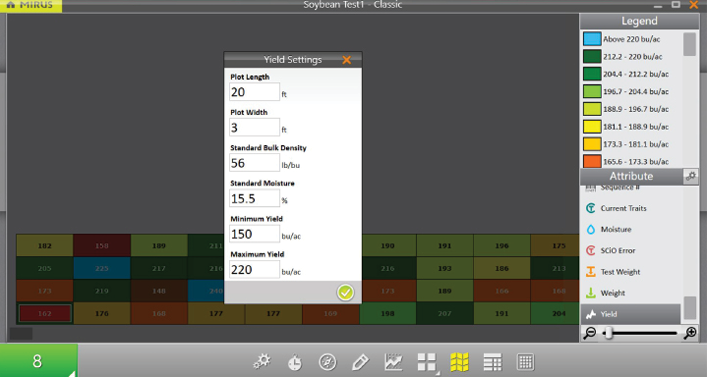707x377 pixels.
Task: Open Attribute panel gear settings
Action: pyautogui.click(x=691, y=176)
